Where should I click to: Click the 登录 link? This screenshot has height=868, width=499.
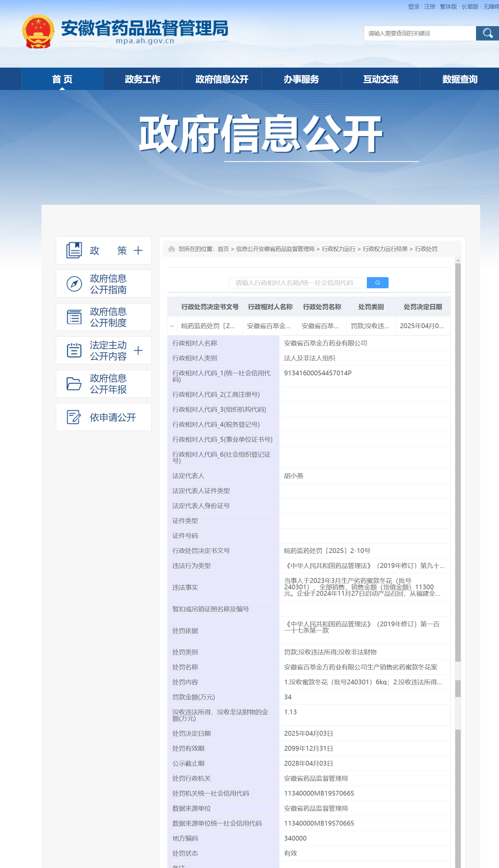414,6
